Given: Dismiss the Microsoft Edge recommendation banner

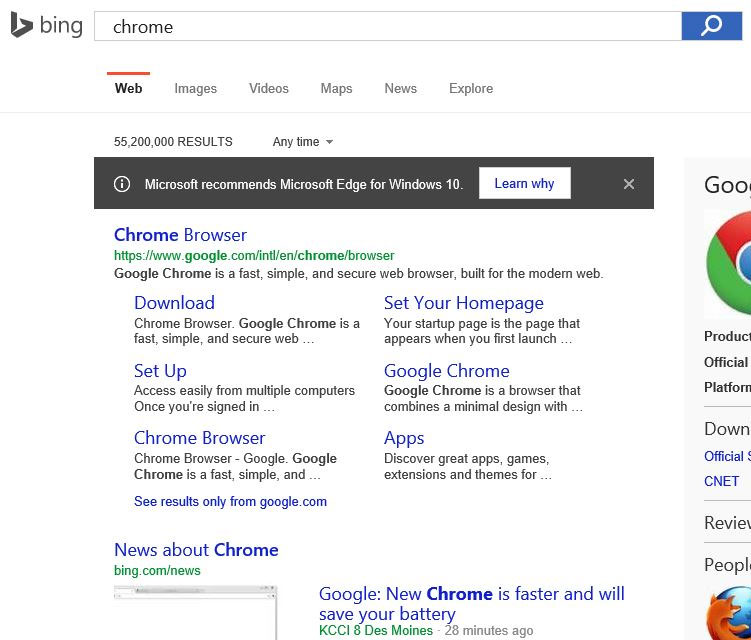Looking at the screenshot, I should [x=629, y=184].
